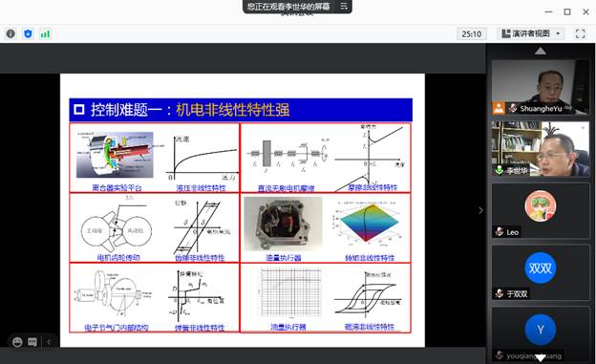Screen dimensions: 596x364
Task: Click green microphone icon beside 李世华
Action: [500, 170]
